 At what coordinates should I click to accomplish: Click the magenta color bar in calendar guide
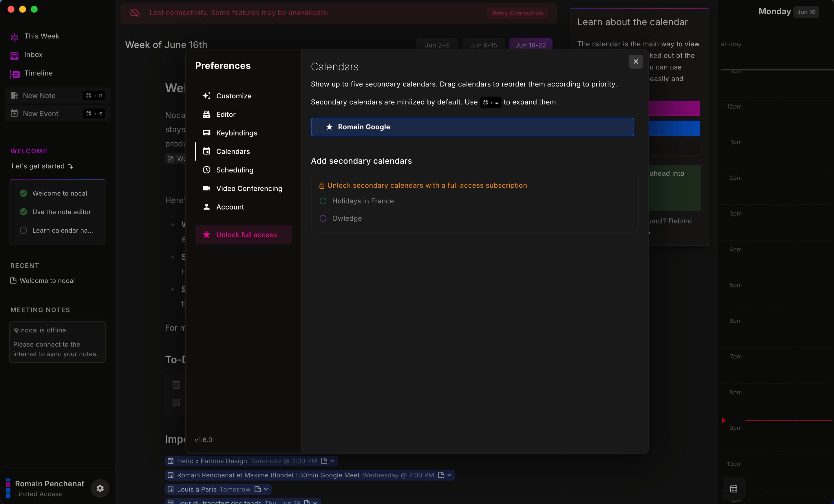coord(674,108)
